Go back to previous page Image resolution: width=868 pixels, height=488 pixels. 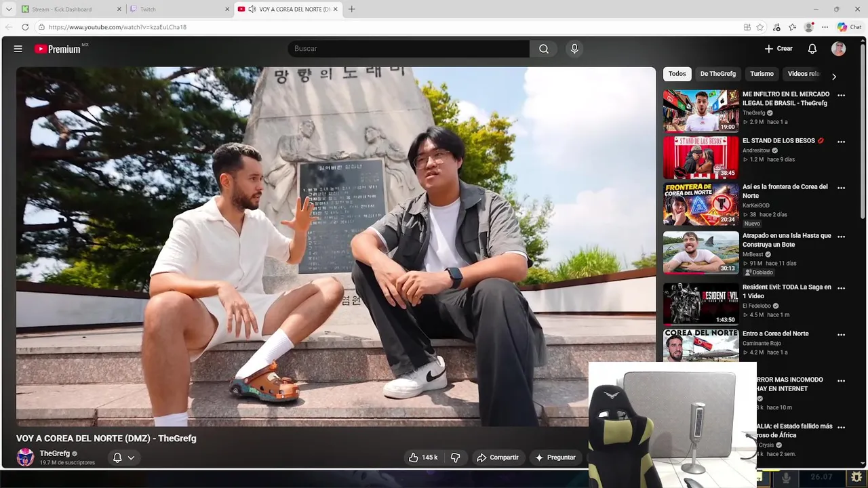point(9,27)
